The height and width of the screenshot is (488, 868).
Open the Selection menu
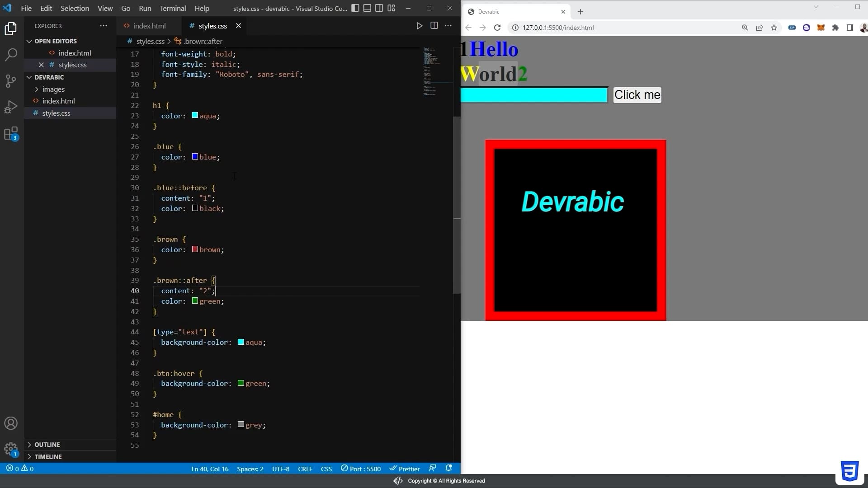75,8
